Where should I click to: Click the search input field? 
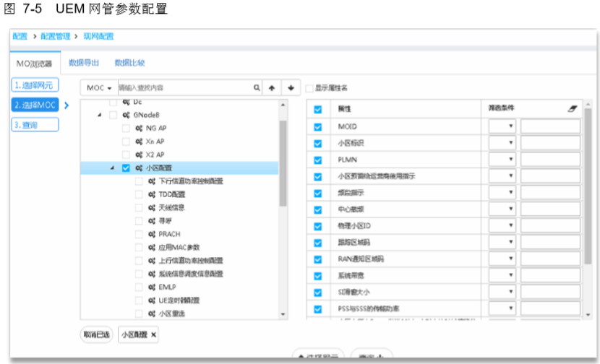184,88
